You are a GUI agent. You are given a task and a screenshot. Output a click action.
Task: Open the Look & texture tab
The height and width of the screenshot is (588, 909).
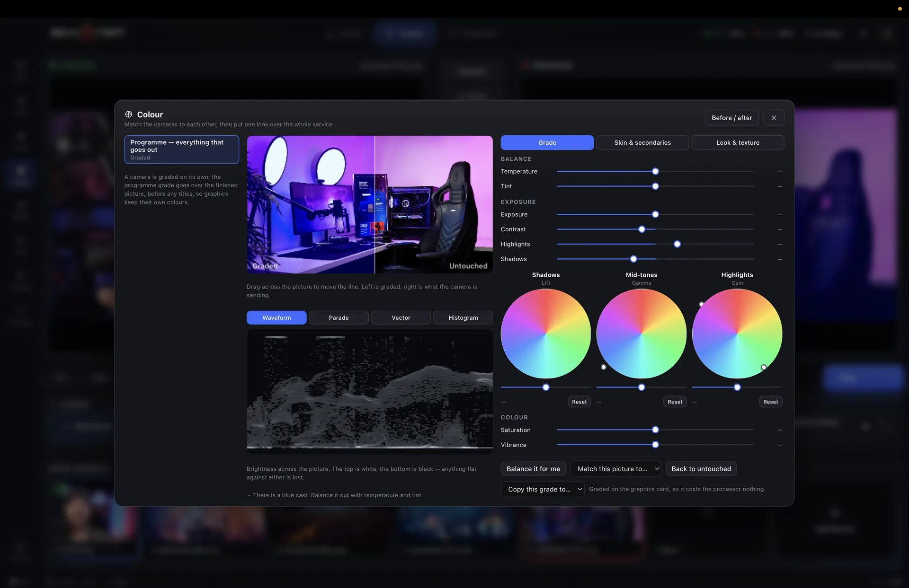[x=737, y=142]
